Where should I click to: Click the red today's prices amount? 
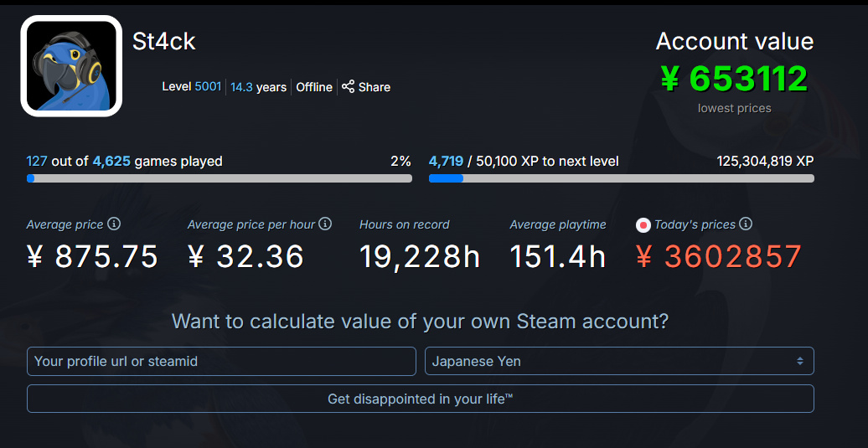[x=719, y=257]
